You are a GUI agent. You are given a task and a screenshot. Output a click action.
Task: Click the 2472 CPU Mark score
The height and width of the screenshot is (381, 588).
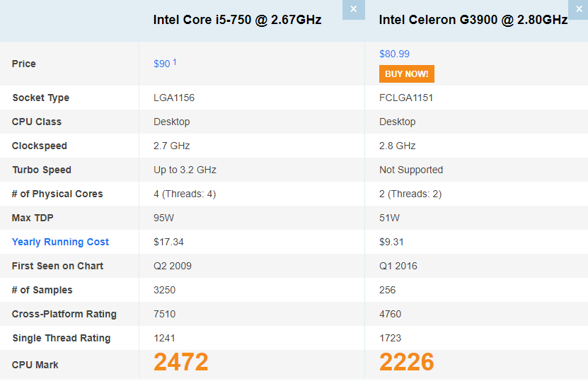tap(180, 362)
